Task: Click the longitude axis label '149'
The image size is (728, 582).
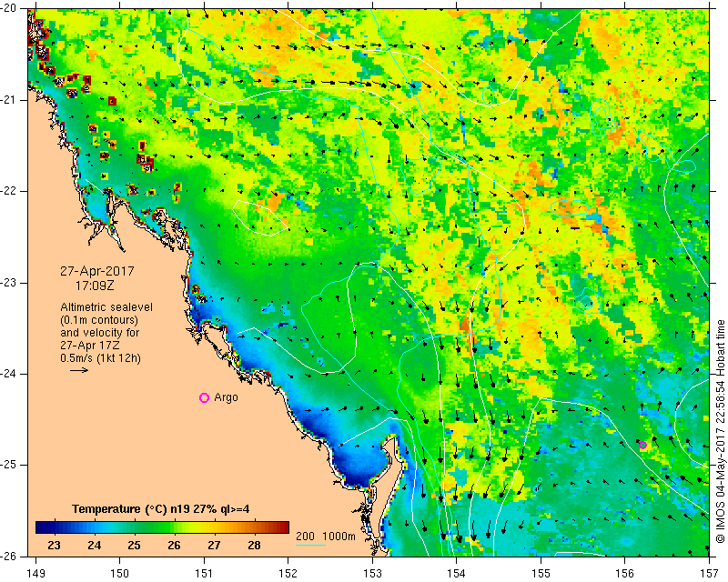Action: point(35,574)
